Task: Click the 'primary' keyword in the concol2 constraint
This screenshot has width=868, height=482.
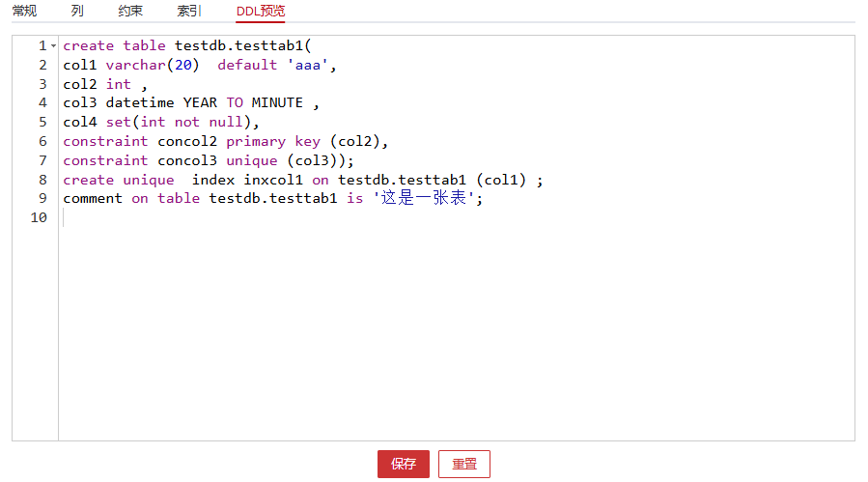Action: [x=256, y=141]
